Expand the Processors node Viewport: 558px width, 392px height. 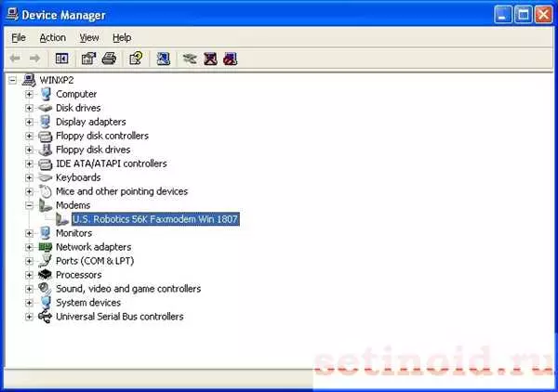point(29,275)
